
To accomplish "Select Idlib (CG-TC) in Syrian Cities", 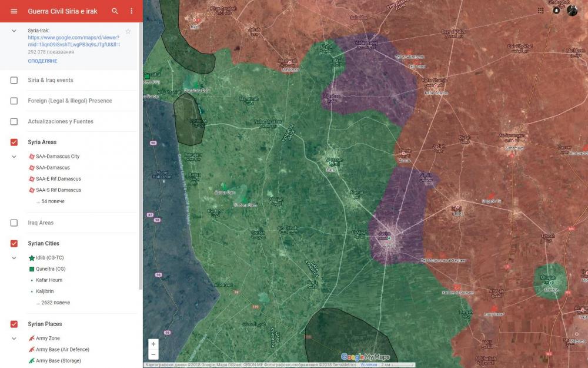I will click(50, 258).
